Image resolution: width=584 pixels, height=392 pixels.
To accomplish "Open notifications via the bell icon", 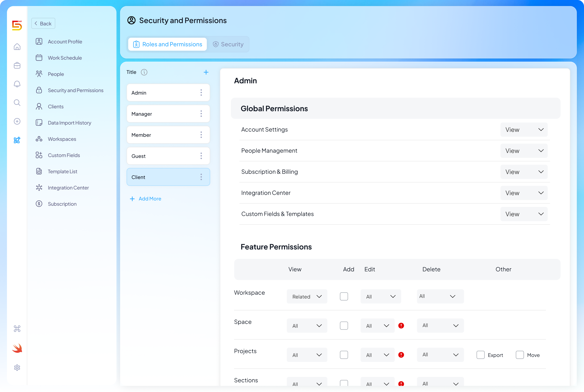I will [17, 84].
